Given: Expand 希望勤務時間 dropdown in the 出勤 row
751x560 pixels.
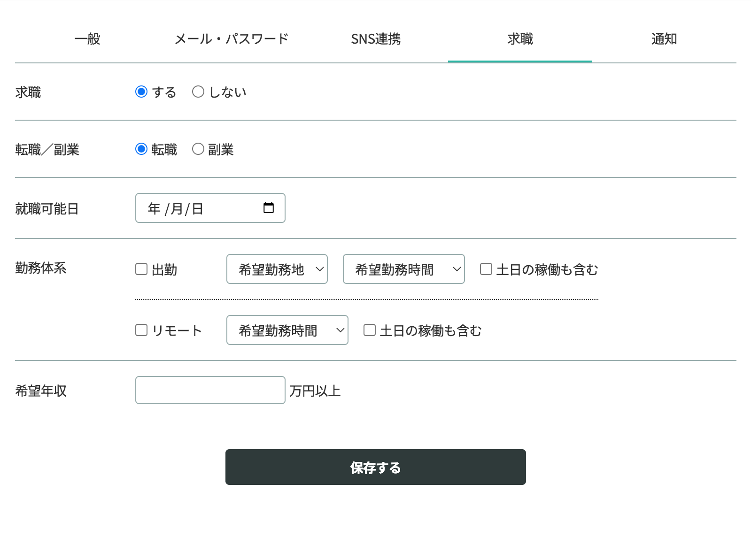Looking at the screenshot, I should 404,269.
